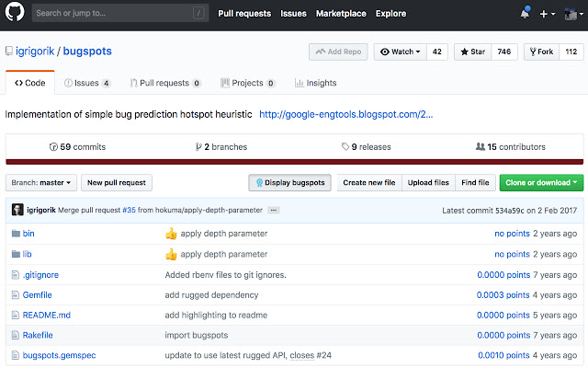Click the dark red language bar
This screenshot has height=368, width=588.
click(294, 162)
